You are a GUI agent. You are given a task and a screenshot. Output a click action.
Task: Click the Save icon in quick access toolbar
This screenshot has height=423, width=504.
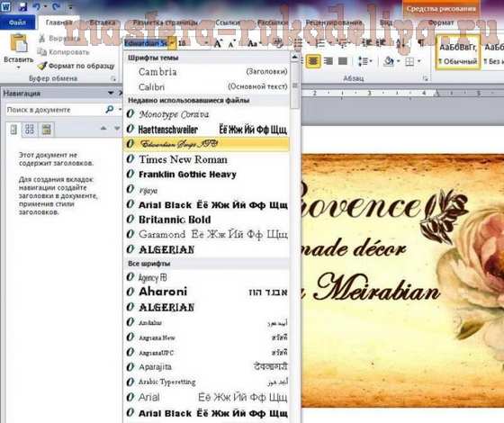(22, 6)
